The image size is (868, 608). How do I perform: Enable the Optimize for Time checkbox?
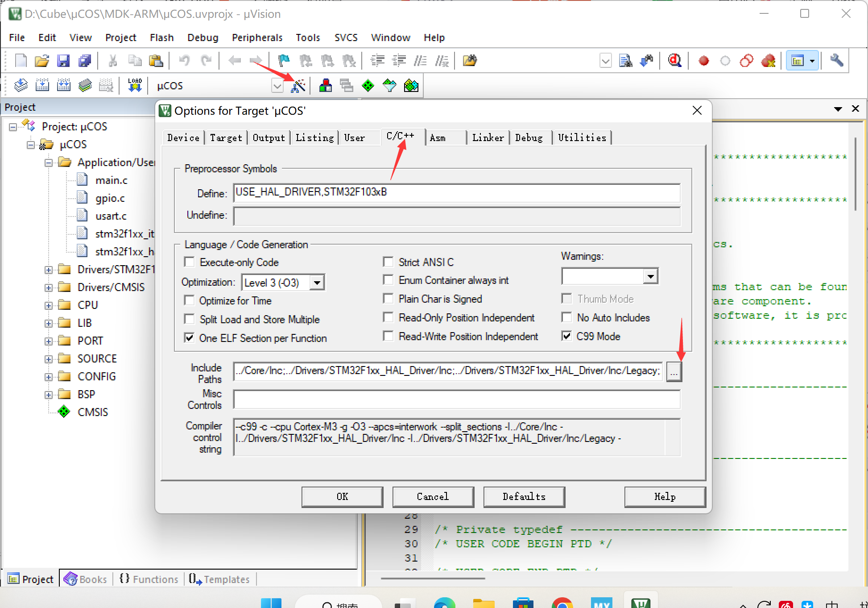click(x=189, y=300)
